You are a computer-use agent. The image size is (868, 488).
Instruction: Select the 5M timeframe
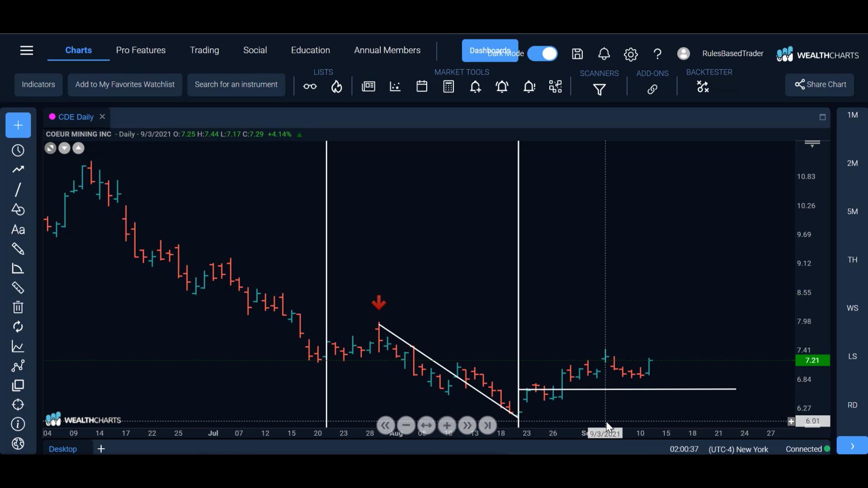[x=853, y=211]
